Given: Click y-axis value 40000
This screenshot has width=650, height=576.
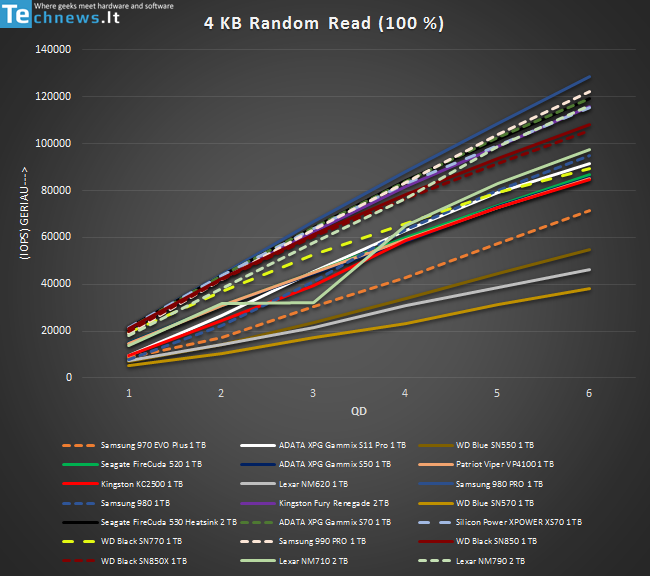Looking at the screenshot, I should (x=56, y=284).
